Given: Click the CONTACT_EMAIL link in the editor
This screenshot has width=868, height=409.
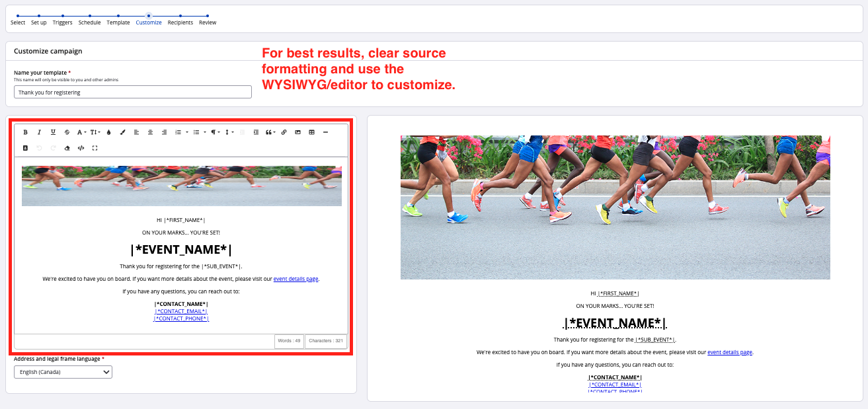Looking at the screenshot, I should click(181, 311).
